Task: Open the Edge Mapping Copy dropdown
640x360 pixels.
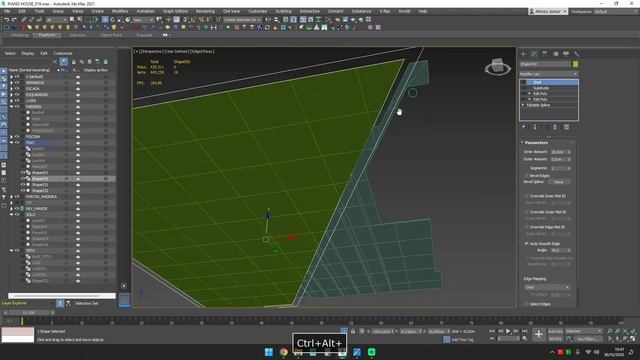Action: [547, 287]
